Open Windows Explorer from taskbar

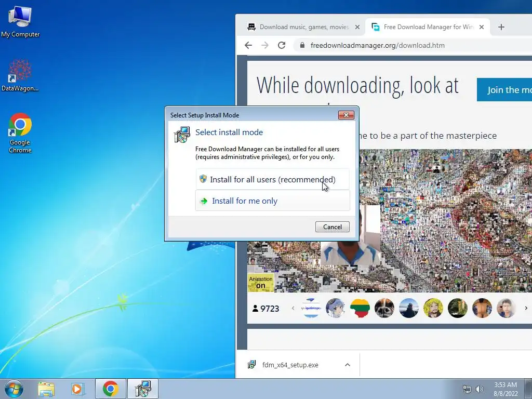tap(46, 389)
